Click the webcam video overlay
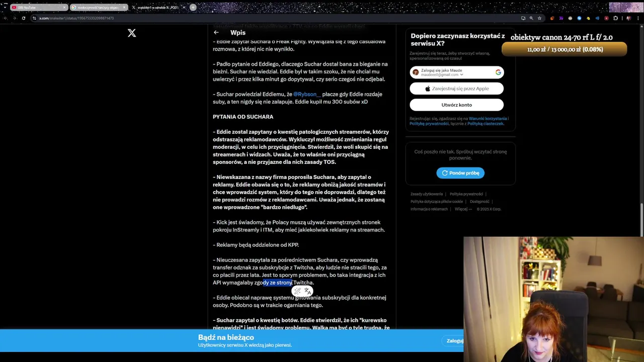644x362 pixels. tap(553, 299)
